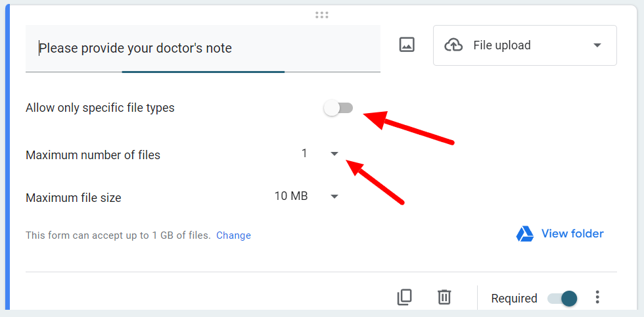Screen dimensions: 644x317
Task: Click the 10 MB file size value
Action: pos(290,196)
